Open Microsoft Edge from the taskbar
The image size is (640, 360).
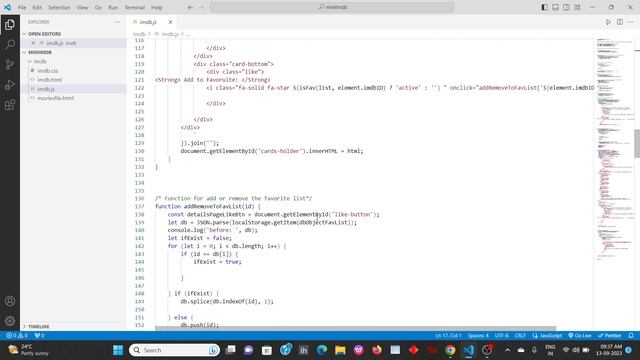[x=322, y=350]
